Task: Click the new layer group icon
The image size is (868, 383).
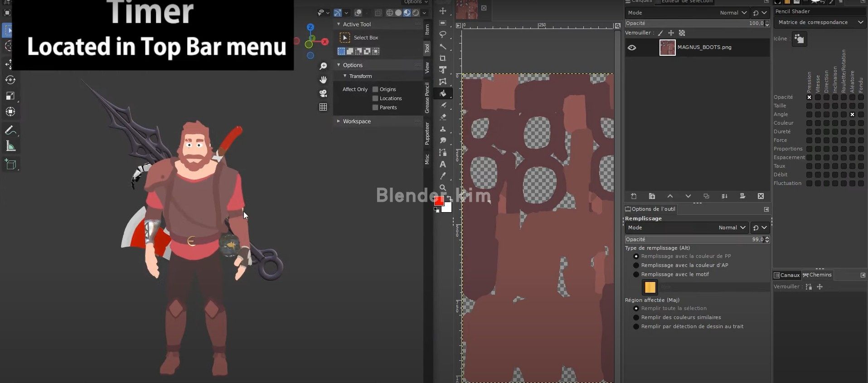Action: [652, 196]
